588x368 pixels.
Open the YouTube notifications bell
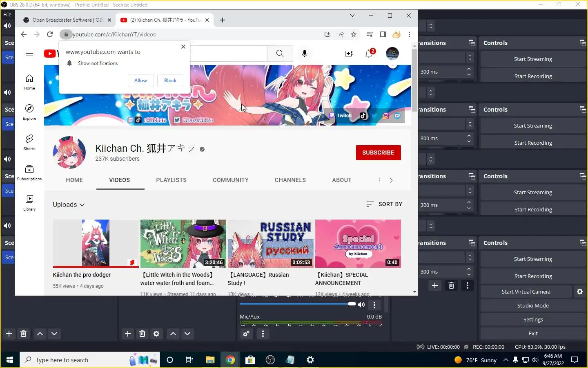pyautogui.click(x=370, y=54)
